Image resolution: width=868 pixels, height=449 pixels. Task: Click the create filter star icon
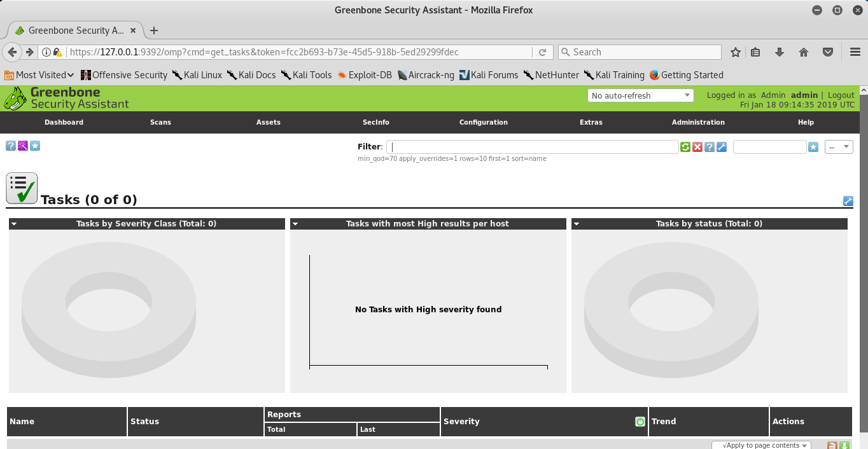[813, 147]
